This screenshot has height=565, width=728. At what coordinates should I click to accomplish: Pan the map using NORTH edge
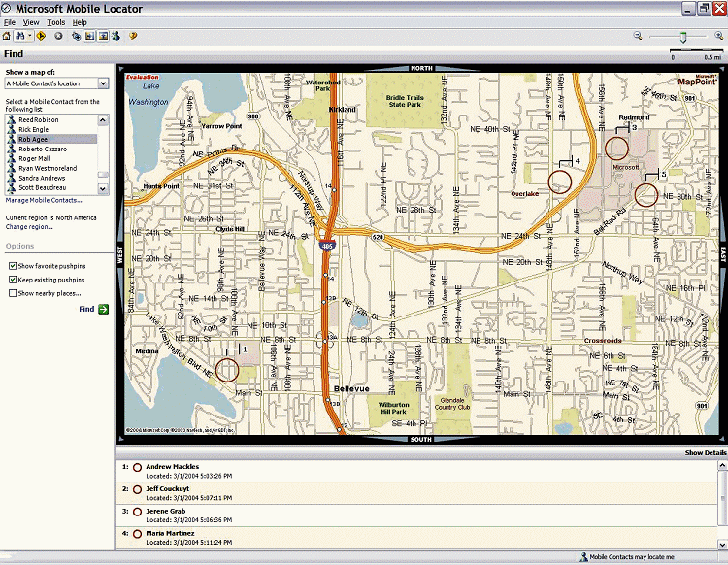[421, 68]
